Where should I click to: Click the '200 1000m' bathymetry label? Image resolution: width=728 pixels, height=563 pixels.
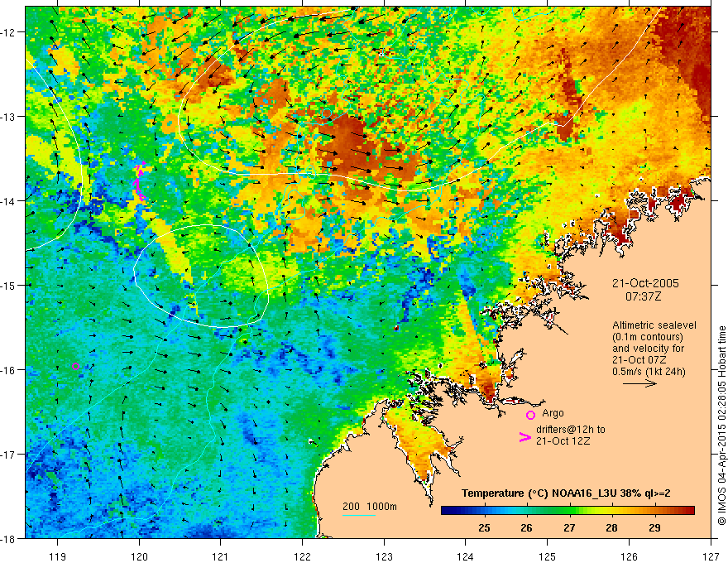point(370,507)
